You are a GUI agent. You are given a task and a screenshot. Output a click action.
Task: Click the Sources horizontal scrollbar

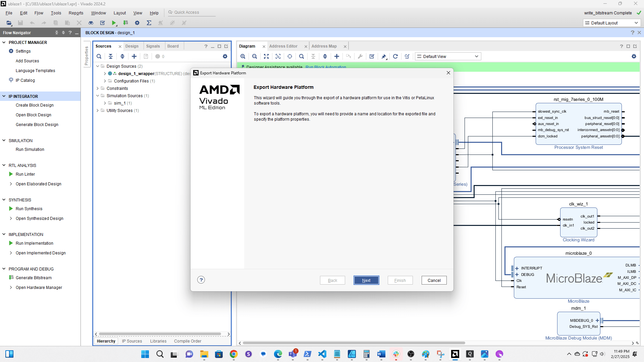coord(160,334)
